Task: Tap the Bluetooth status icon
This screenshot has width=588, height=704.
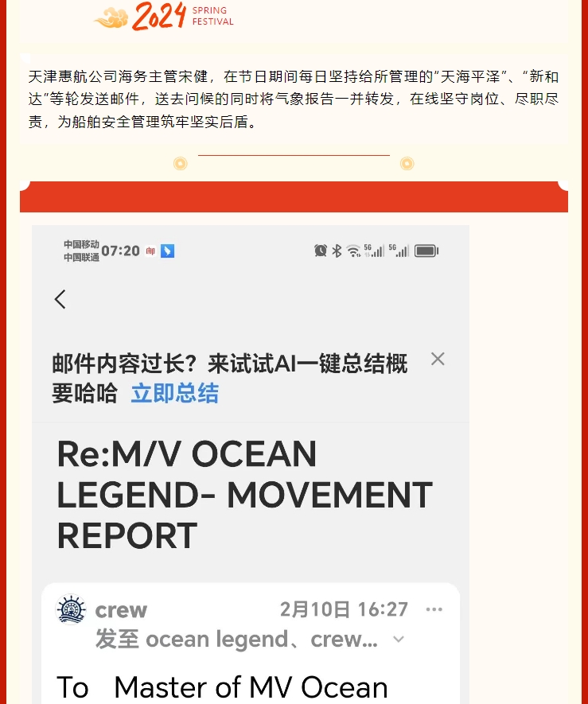Action: pyautogui.click(x=337, y=251)
